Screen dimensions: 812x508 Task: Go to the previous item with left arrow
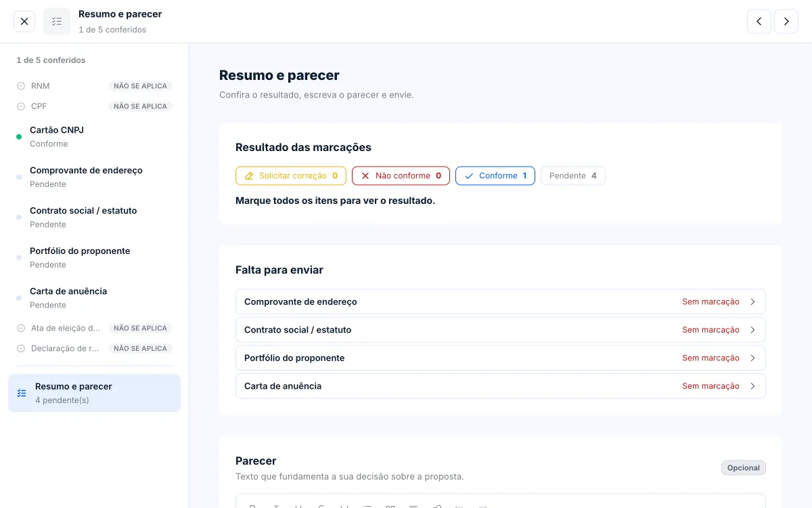[x=759, y=22]
